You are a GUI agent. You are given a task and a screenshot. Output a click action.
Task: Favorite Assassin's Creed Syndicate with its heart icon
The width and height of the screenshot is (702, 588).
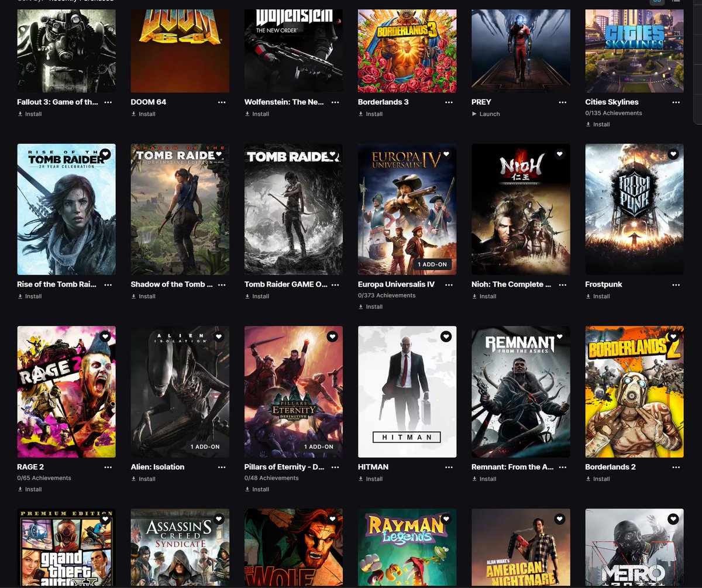(219, 519)
